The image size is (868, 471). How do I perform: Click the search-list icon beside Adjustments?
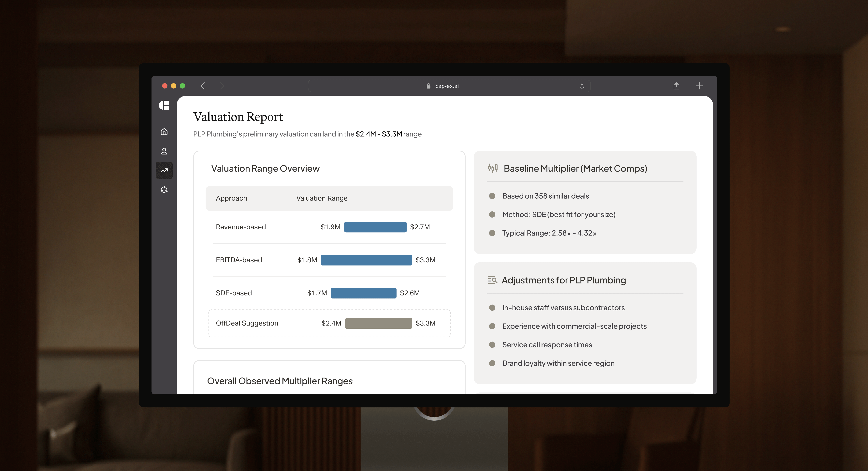(x=492, y=280)
